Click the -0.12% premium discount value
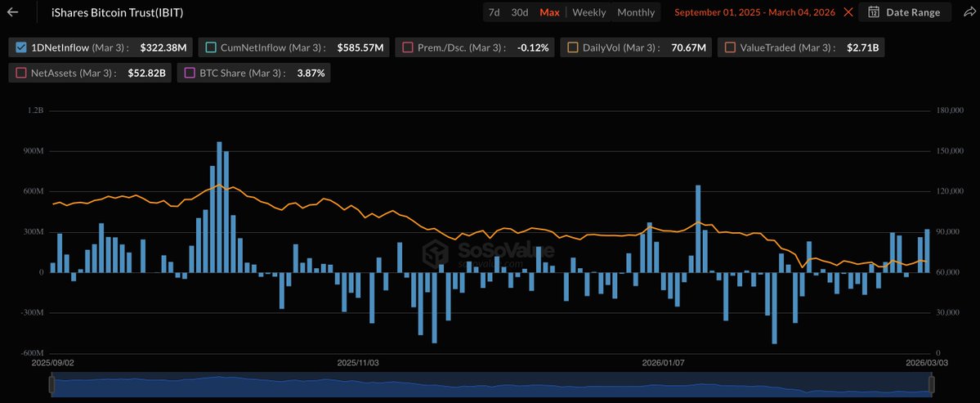The image size is (980, 403). tap(533, 47)
